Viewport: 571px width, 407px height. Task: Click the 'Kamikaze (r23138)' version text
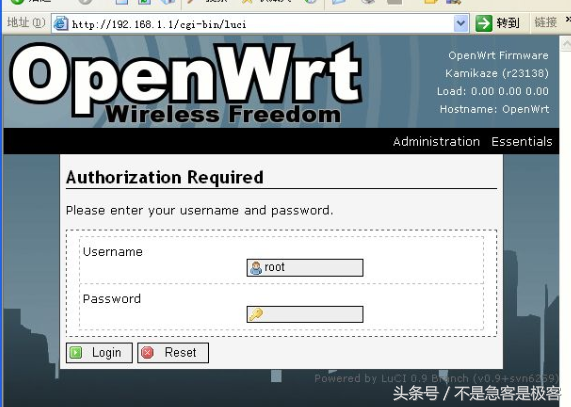(497, 73)
